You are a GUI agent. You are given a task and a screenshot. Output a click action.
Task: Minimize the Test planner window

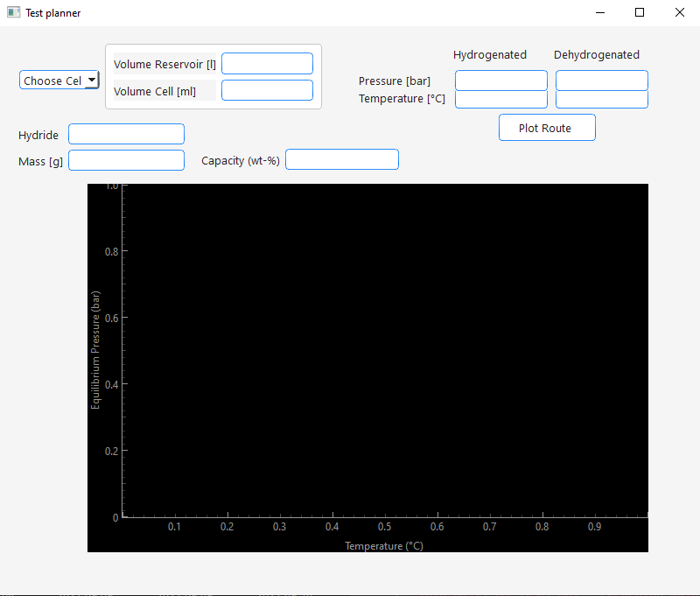pos(600,12)
